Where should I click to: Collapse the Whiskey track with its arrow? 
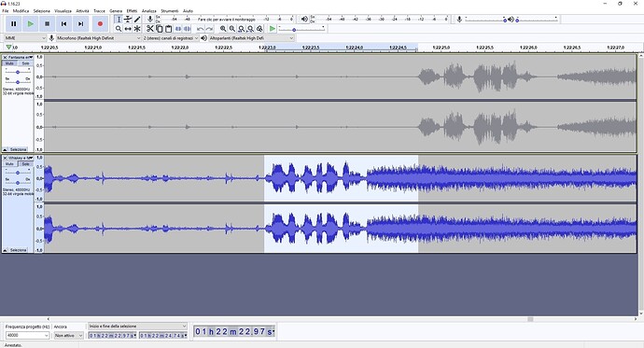[x=5, y=250]
